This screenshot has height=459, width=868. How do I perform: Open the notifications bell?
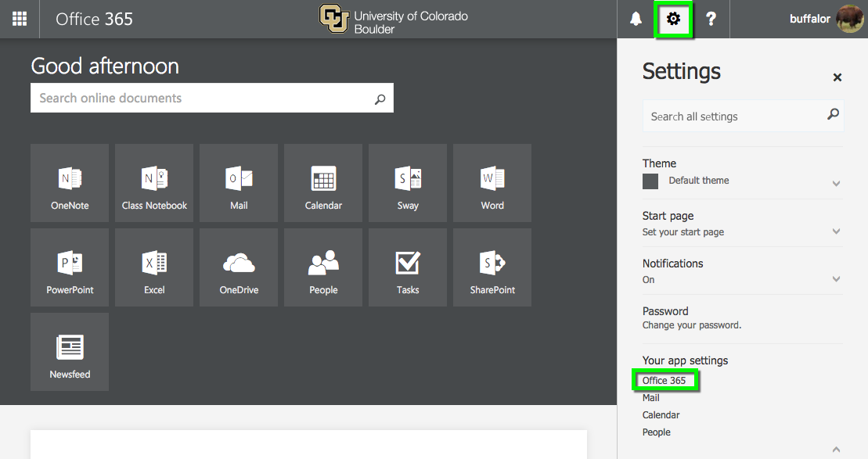(636, 19)
